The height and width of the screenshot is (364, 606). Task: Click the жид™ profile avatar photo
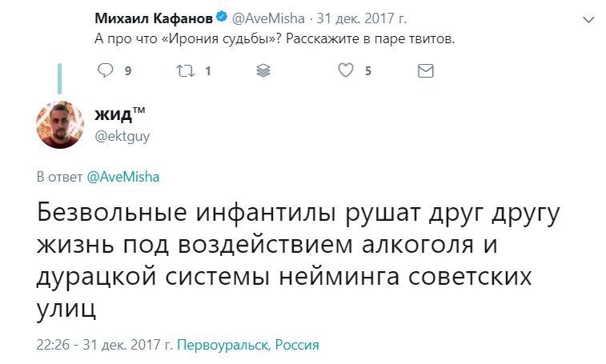[60, 124]
